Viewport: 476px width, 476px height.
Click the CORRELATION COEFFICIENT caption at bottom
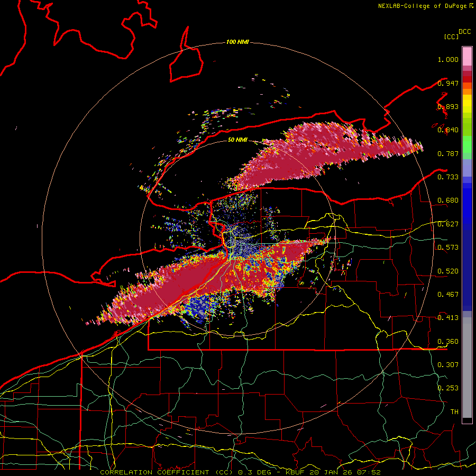(x=240, y=472)
